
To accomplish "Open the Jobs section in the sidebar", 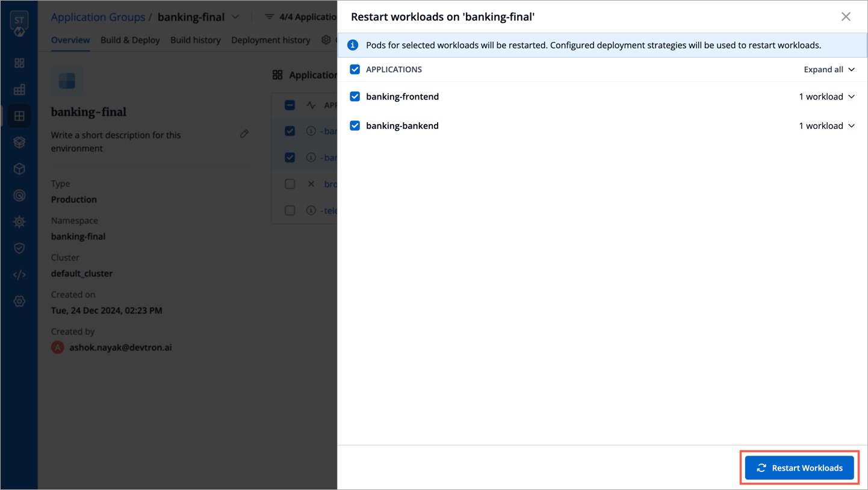I will pos(19,89).
